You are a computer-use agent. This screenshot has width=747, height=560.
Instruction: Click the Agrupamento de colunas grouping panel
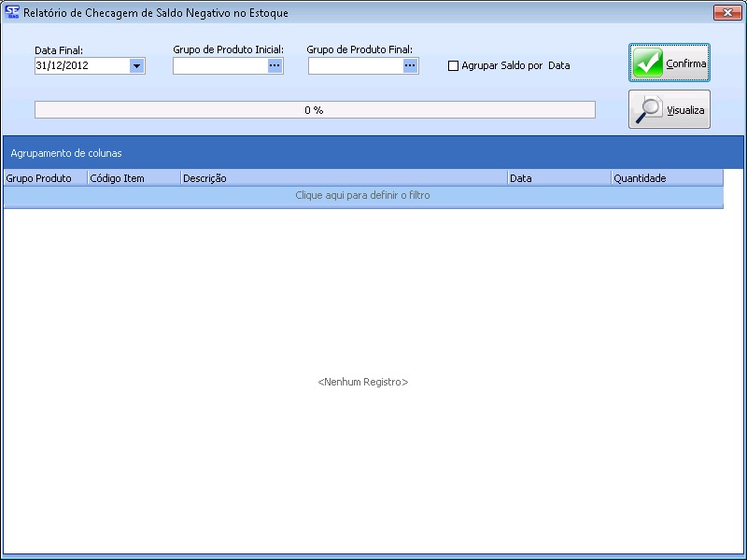(x=373, y=152)
